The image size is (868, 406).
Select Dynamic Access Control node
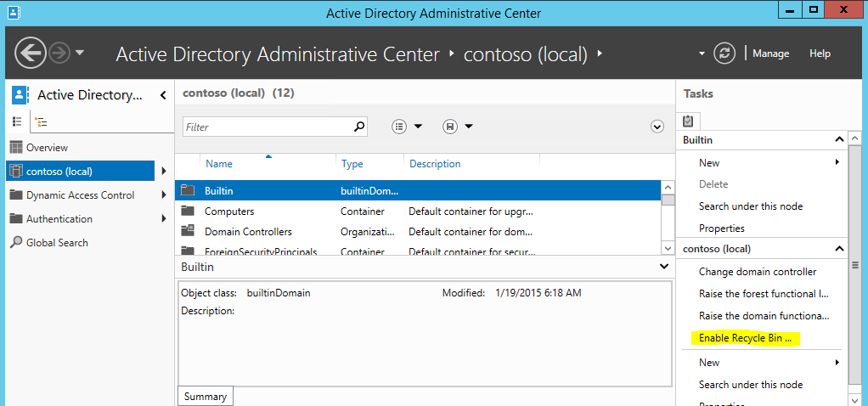point(81,195)
